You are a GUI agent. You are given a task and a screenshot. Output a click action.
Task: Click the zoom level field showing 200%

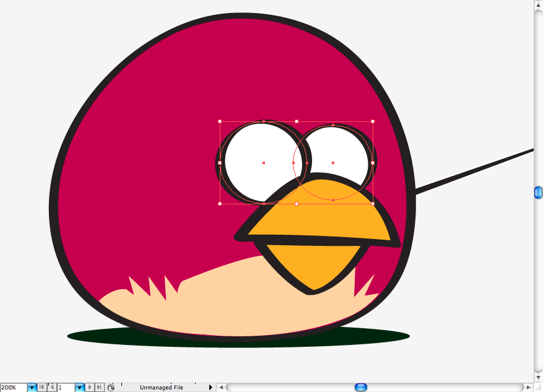coord(14,388)
